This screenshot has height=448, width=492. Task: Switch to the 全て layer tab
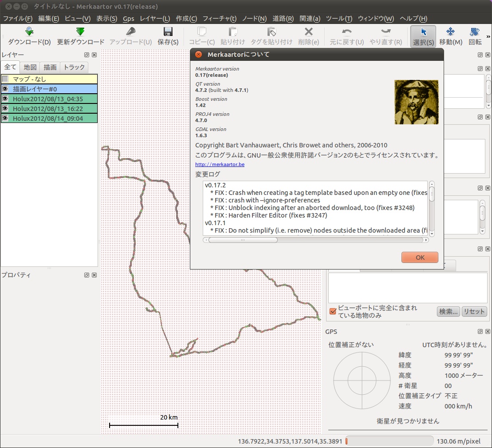[10, 67]
